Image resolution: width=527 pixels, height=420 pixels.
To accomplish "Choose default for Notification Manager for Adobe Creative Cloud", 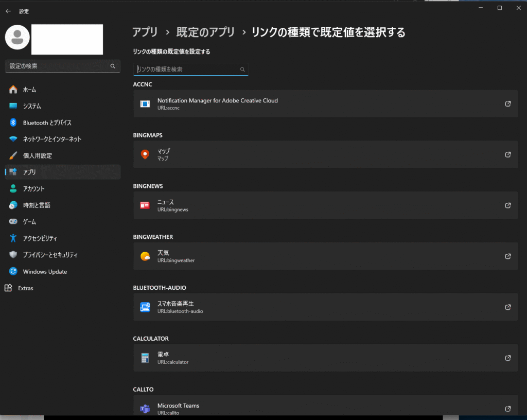I will click(325, 104).
